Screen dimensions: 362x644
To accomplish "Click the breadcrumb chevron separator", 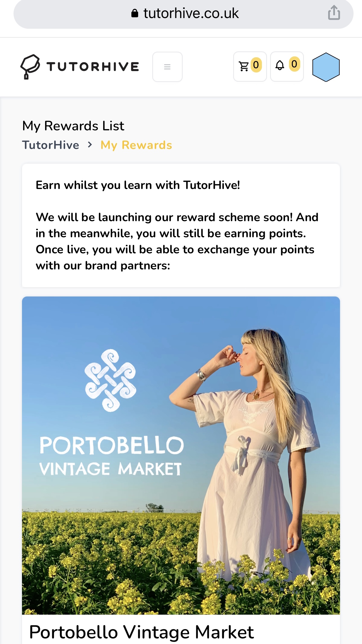I will pyautogui.click(x=90, y=145).
